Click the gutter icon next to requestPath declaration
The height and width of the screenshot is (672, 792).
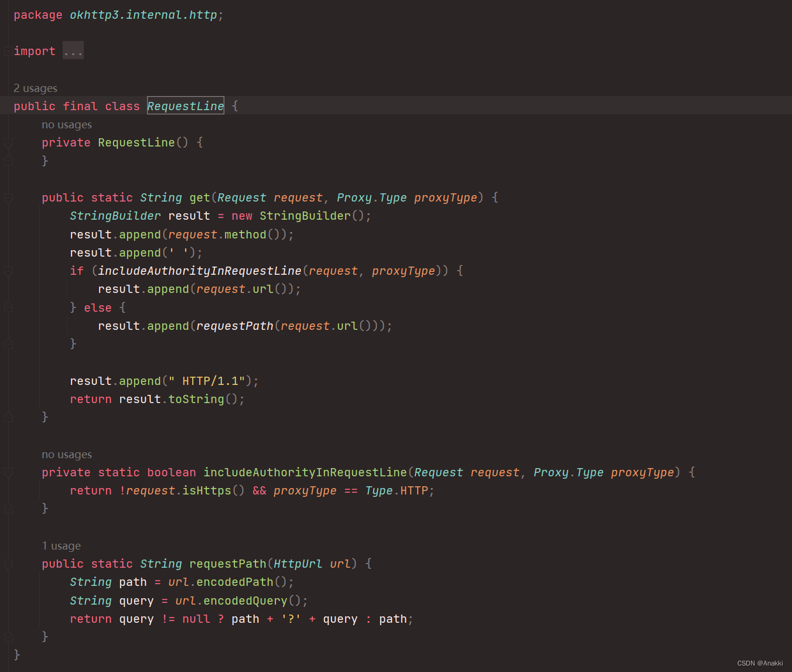pyautogui.click(x=8, y=564)
